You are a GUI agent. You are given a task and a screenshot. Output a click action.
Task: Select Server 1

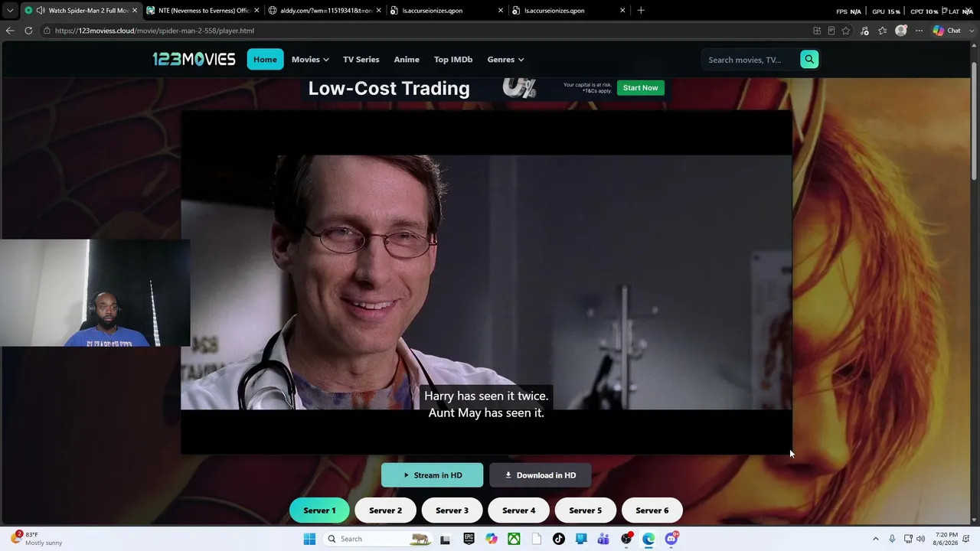[x=319, y=510]
